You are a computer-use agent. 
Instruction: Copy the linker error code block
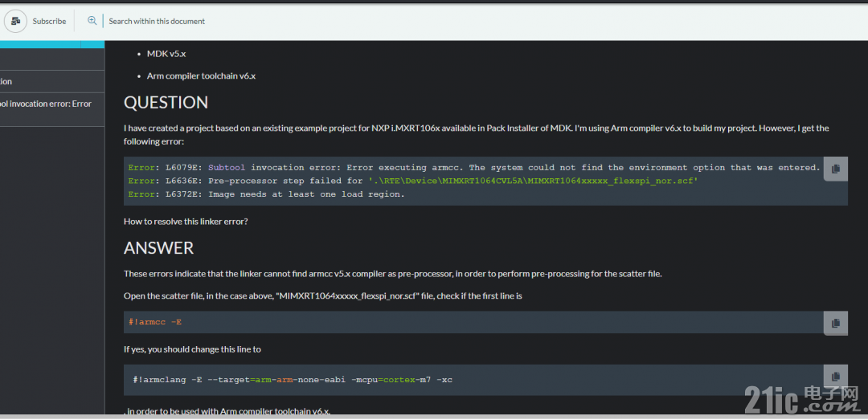tap(835, 169)
